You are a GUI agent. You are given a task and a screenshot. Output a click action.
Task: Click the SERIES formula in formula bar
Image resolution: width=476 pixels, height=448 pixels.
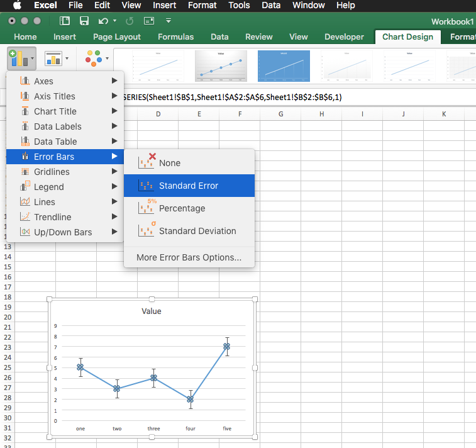pyautogui.click(x=233, y=97)
